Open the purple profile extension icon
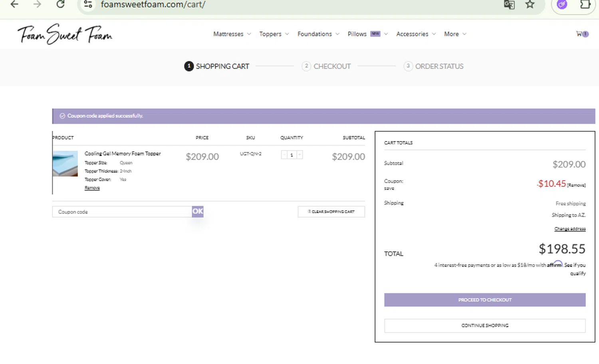The width and height of the screenshot is (599, 364). coord(562,4)
